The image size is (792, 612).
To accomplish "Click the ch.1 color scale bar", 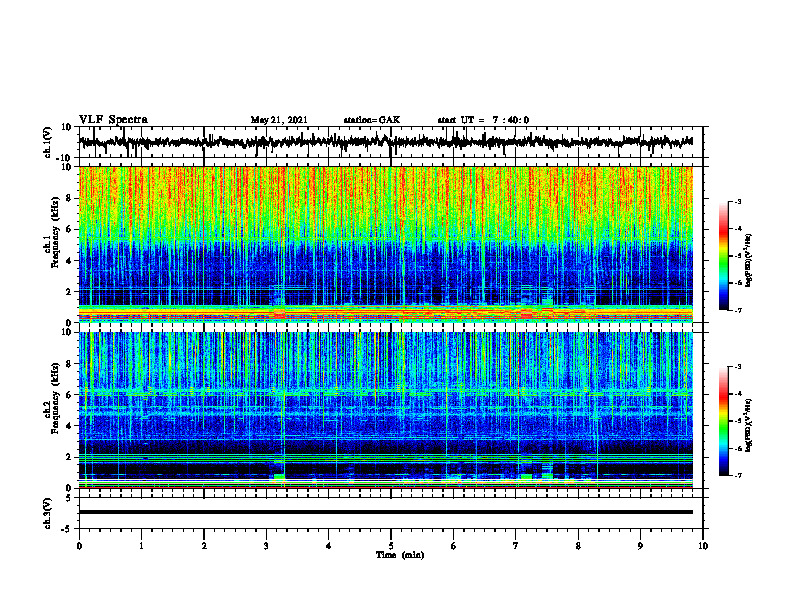I will (x=724, y=256).
